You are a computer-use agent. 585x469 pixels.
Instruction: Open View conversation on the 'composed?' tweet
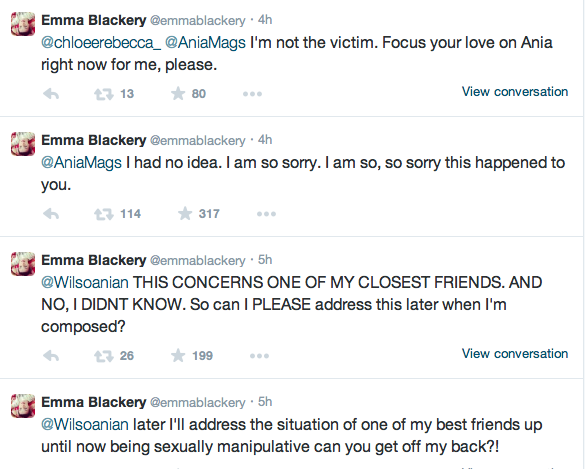pos(515,354)
